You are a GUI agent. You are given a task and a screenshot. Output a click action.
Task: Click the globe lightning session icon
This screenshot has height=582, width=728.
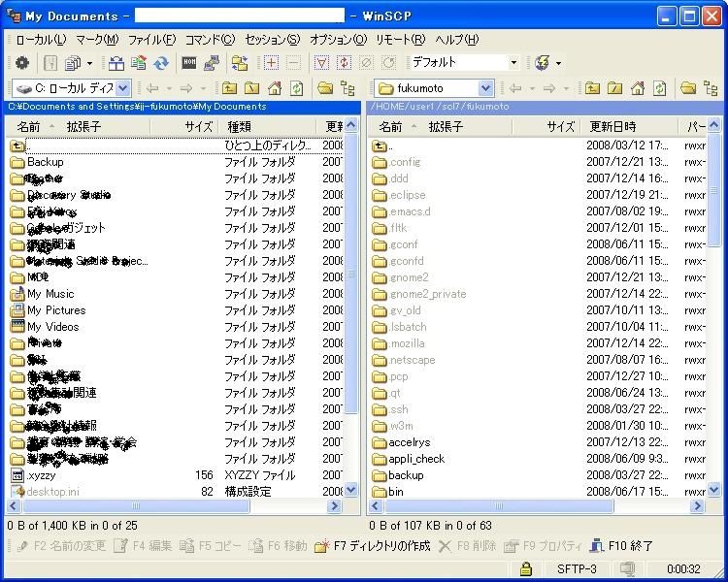click(543, 63)
